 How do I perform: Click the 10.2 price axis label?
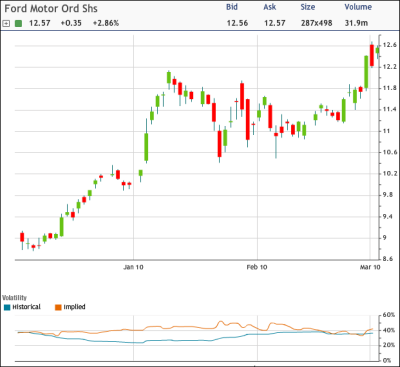point(390,173)
